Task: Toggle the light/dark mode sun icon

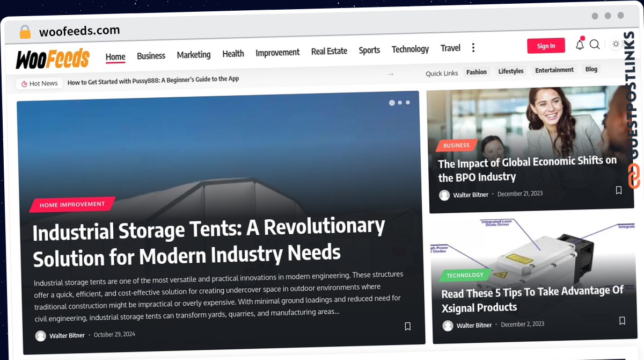Action: (x=616, y=44)
